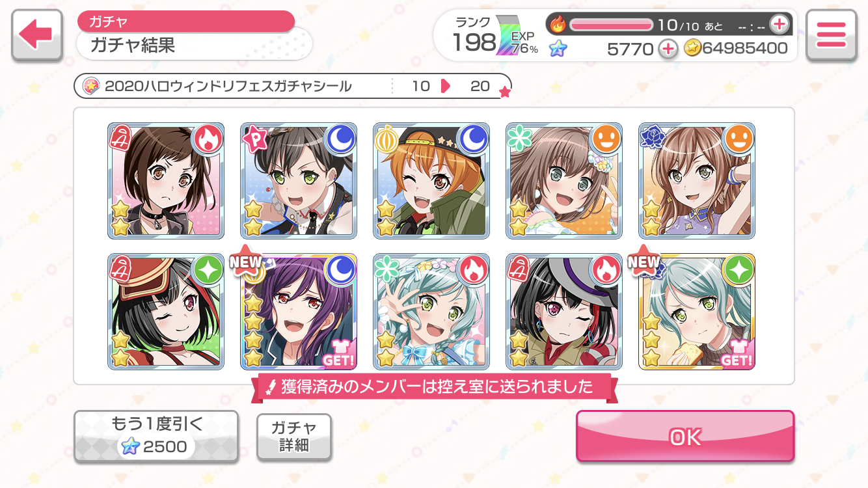Select the red-hat winking girl card

pos(166,312)
